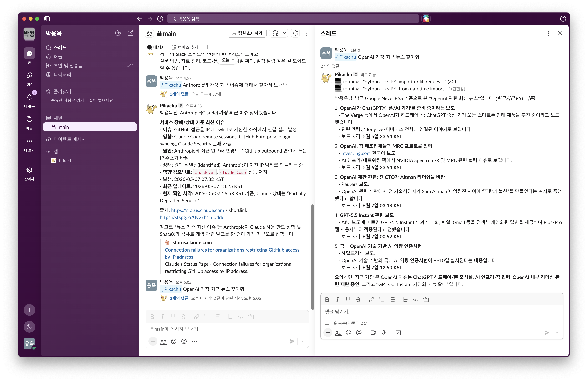Open main channel more options menu
The image size is (588, 381).
tap(307, 33)
